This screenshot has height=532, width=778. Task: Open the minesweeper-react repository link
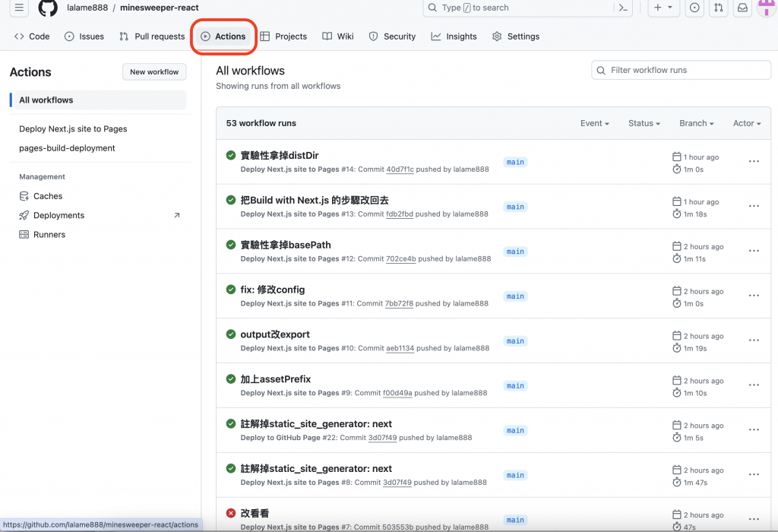click(x=160, y=8)
